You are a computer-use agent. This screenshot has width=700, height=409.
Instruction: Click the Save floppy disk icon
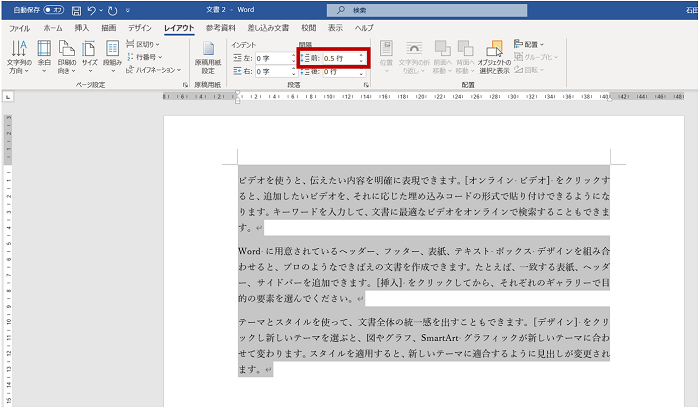(x=76, y=10)
